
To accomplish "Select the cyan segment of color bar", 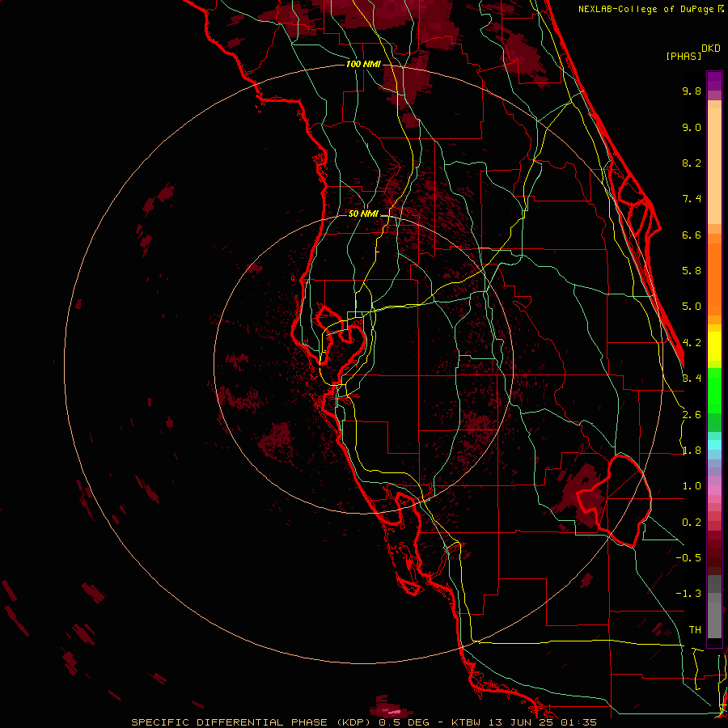I will coord(714,445).
